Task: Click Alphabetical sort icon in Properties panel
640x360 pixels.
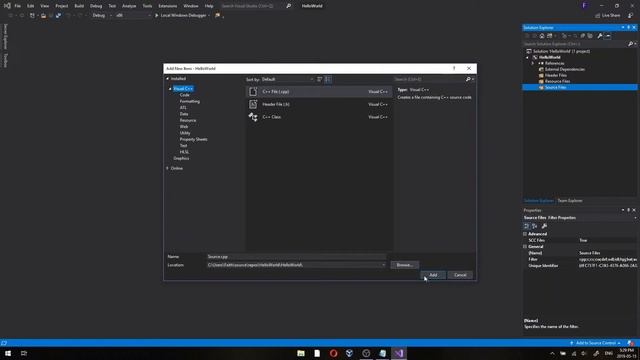Action: pos(534,226)
